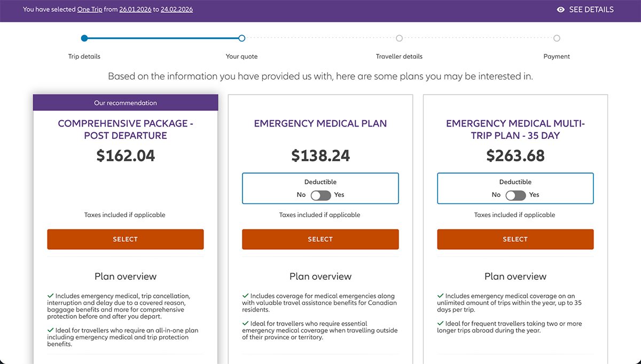Click the Payment step label
The width and height of the screenshot is (641, 364).
[557, 56]
